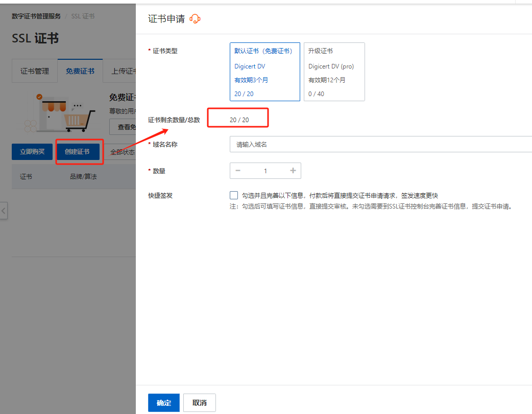532x414 pixels.
Task: Increase quantity with the plus button
Action: [x=293, y=171]
